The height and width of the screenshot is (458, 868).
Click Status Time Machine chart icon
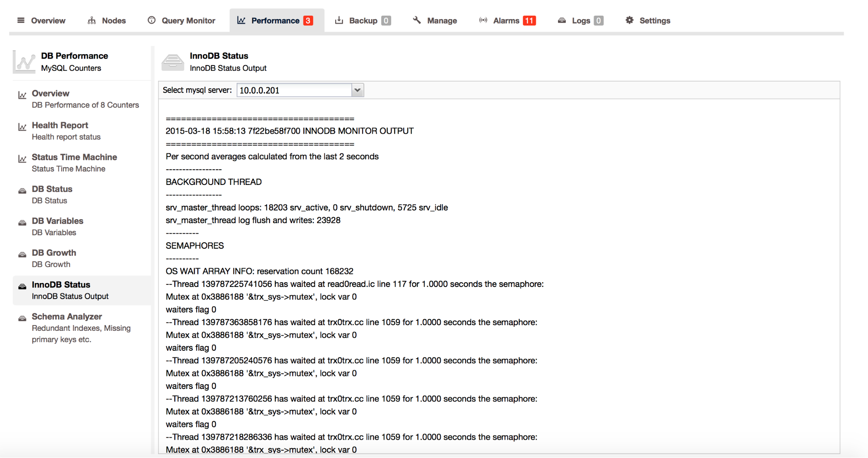[22, 159]
